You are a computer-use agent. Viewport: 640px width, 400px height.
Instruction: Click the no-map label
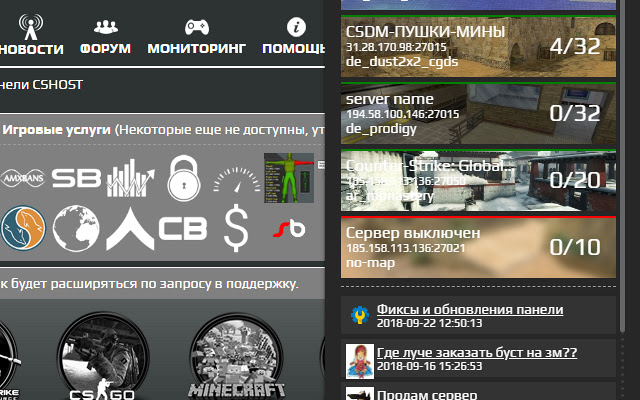pos(370,263)
